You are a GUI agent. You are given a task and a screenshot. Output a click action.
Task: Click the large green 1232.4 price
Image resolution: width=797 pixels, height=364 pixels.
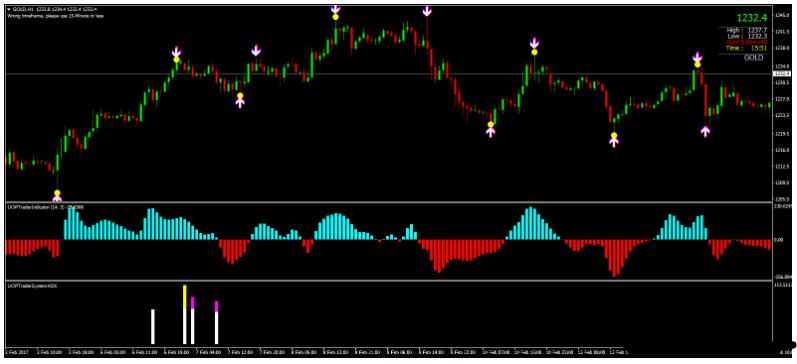point(752,18)
